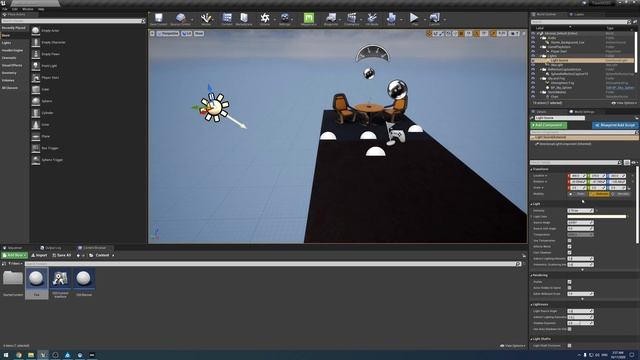Toggle the Cast Shadows checkbox
640x360 pixels.
point(569,252)
